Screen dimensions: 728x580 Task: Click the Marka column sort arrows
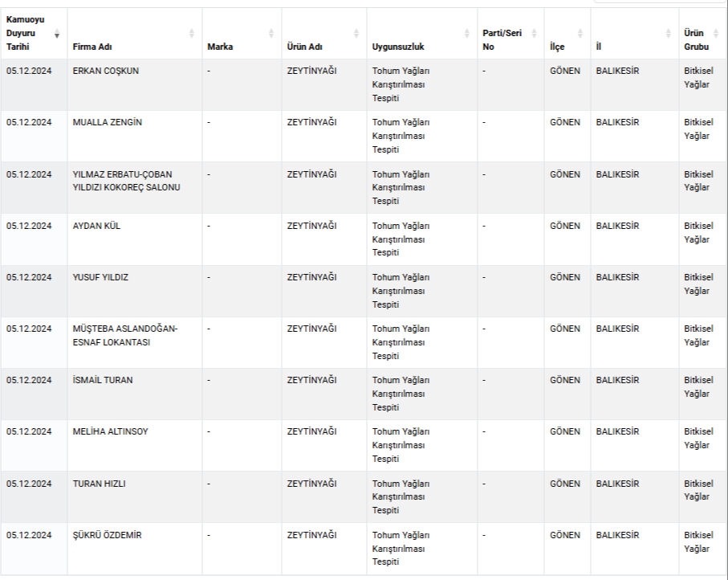point(270,34)
